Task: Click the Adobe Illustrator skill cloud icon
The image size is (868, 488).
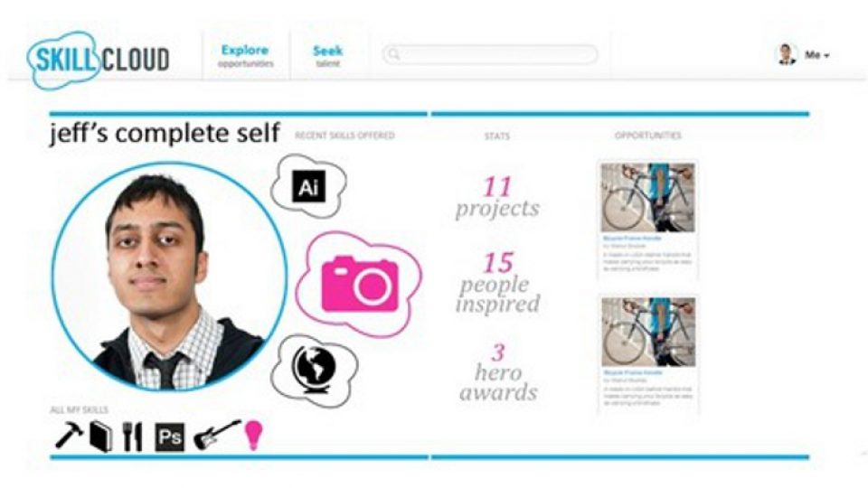Action: click(308, 186)
